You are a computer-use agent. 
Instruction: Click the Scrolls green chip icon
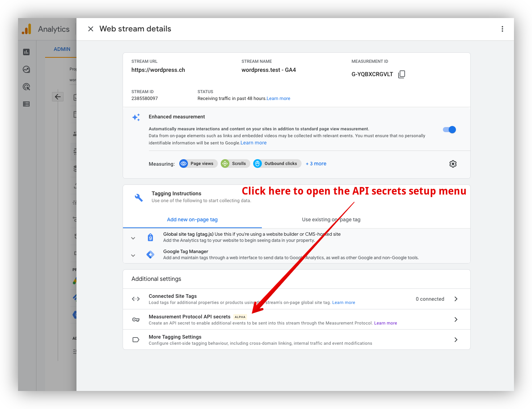(225, 164)
